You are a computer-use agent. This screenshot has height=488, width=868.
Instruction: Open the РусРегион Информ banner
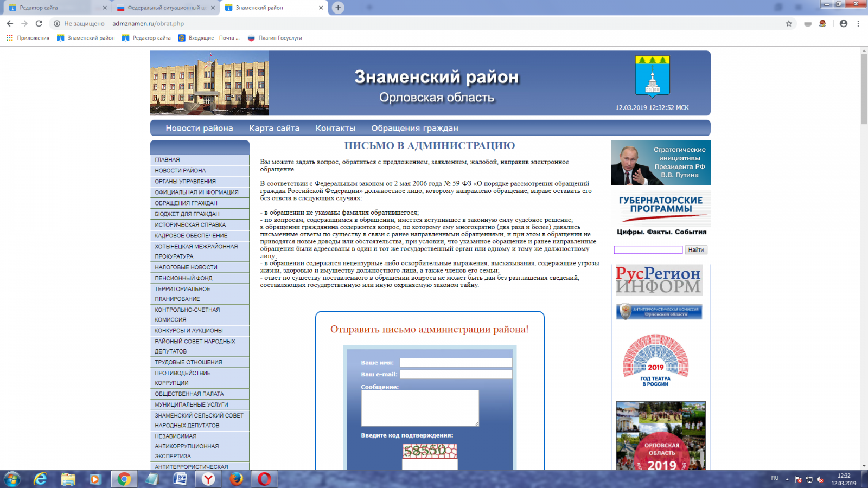coord(659,280)
